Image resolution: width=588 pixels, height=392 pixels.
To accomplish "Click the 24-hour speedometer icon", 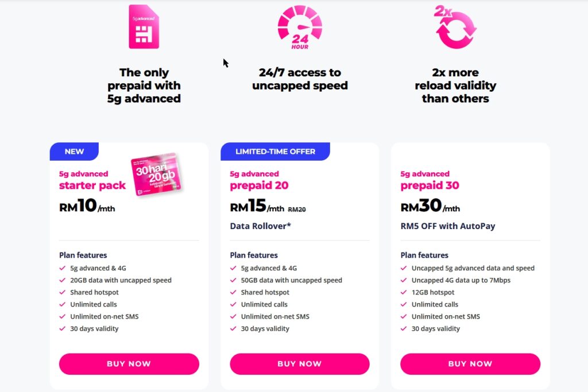I will click(x=299, y=26).
